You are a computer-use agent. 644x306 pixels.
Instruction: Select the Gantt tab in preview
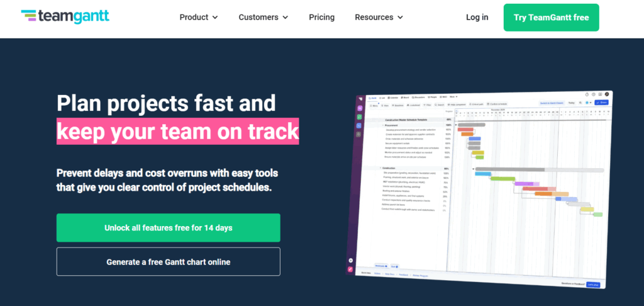click(x=372, y=98)
